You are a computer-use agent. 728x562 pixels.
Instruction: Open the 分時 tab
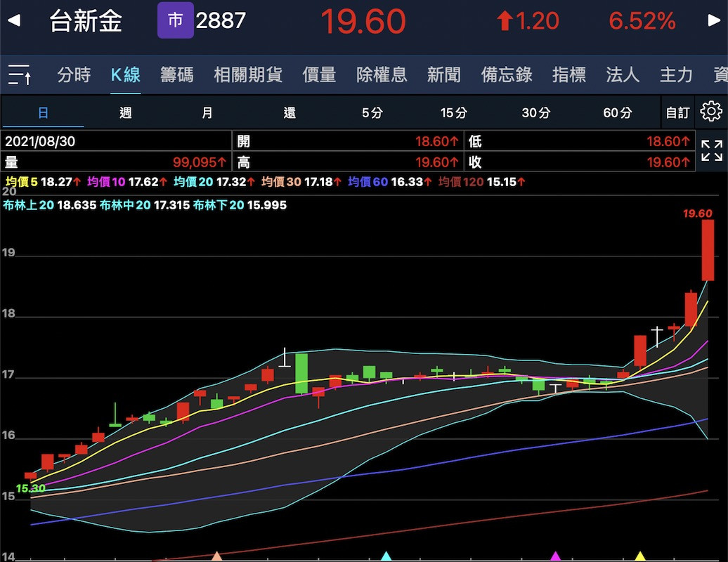click(74, 74)
